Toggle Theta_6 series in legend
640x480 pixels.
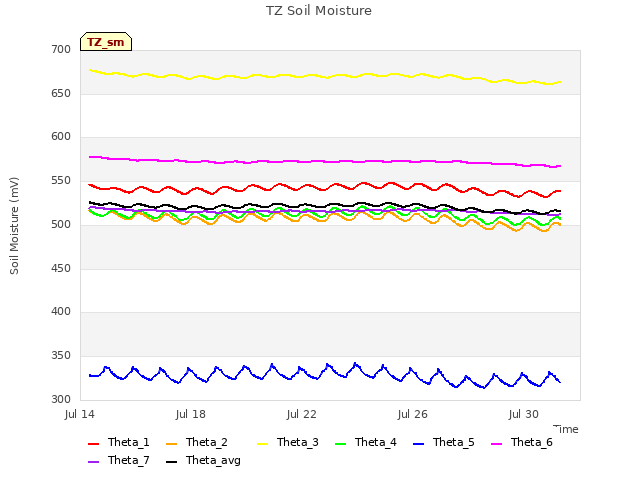tap(522, 442)
